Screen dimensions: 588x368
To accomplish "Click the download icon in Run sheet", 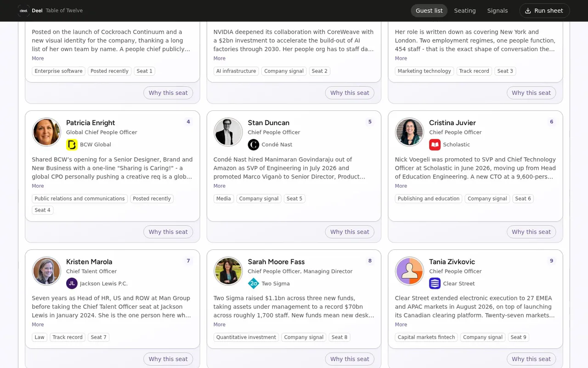I will click(x=528, y=11).
